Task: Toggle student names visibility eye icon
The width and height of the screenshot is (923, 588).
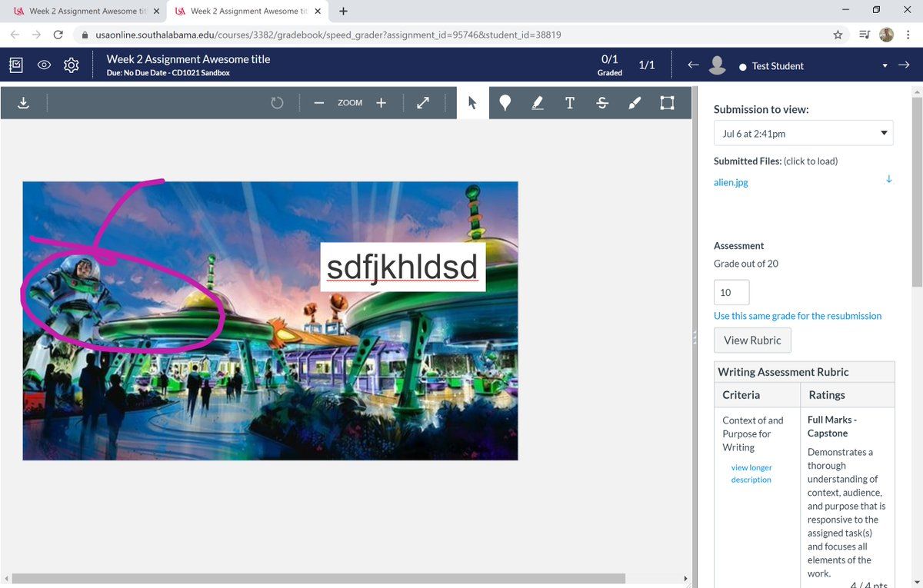Action: tap(44, 65)
